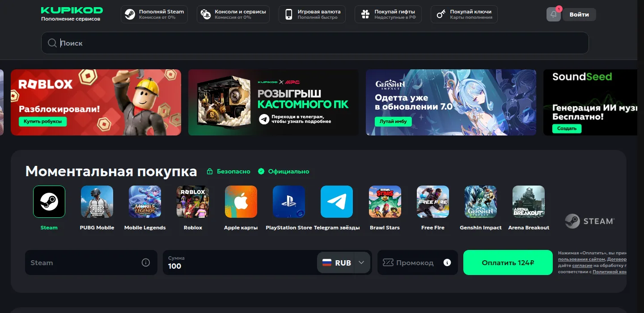
Task: Open the Roblox Разблокировали banner
Action: (96, 102)
